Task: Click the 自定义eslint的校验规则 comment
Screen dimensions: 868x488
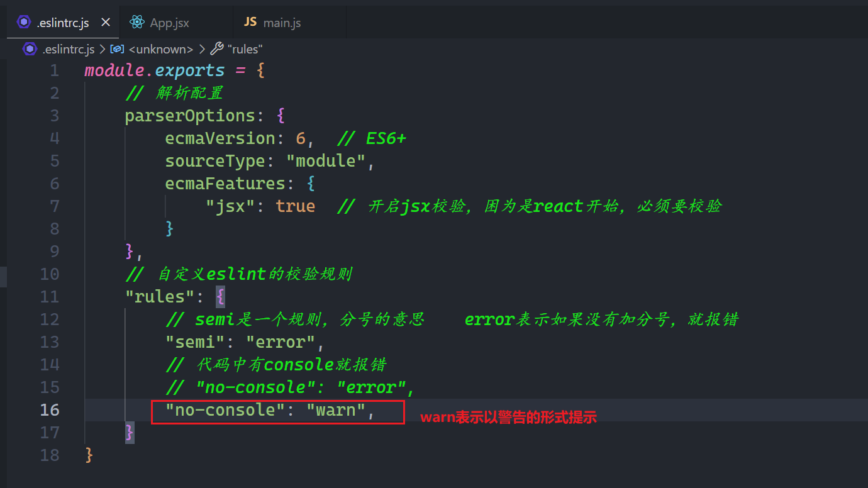Action: [x=238, y=274]
